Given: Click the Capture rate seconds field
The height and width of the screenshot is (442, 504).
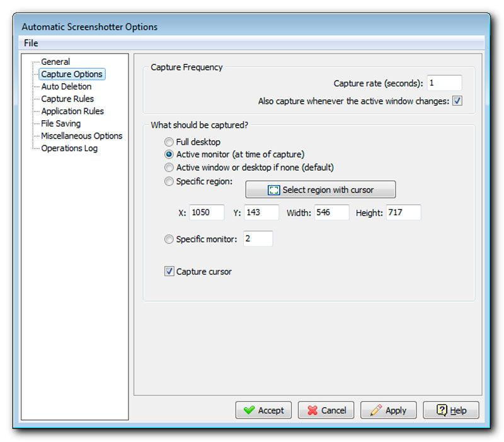Looking at the screenshot, I should (444, 83).
